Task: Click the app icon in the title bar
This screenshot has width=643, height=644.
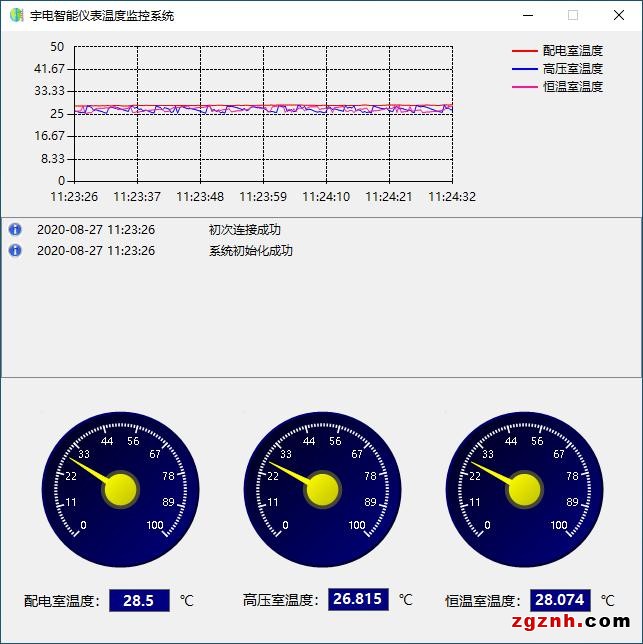Action: pos(16,15)
